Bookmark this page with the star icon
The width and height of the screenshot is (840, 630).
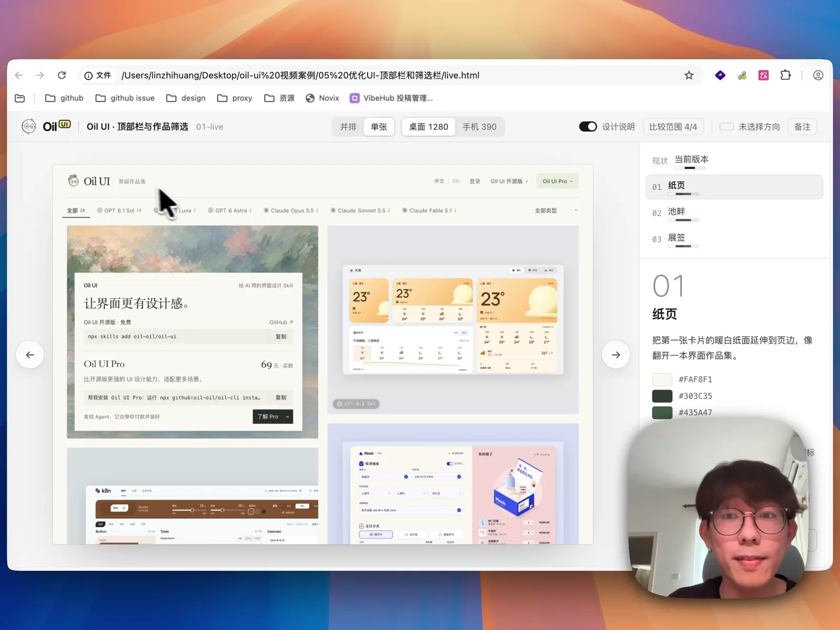click(689, 75)
